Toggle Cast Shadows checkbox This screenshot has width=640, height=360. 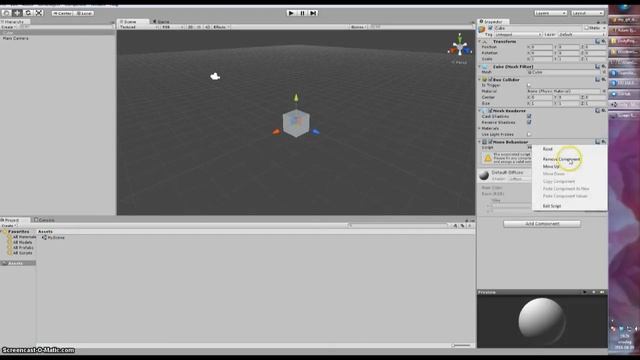(x=529, y=116)
